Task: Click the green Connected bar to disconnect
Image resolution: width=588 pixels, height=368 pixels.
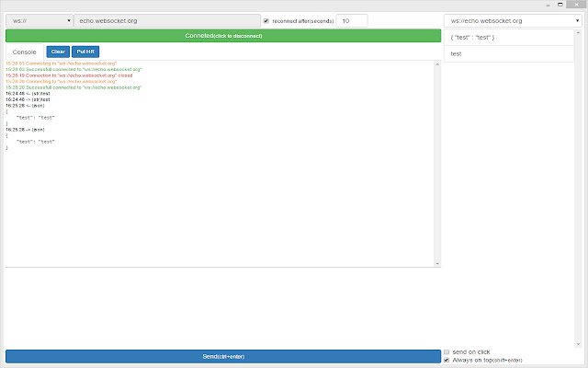Action: coord(223,36)
